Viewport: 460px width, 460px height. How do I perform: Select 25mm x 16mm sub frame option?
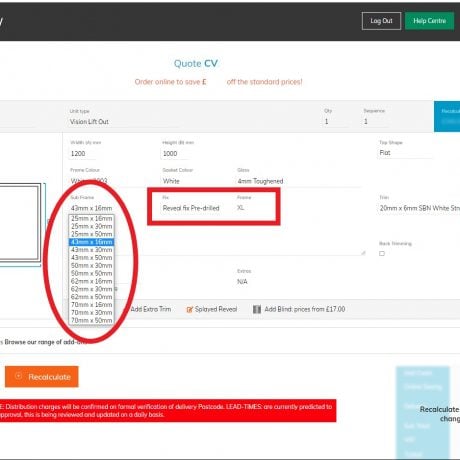point(91,219)
